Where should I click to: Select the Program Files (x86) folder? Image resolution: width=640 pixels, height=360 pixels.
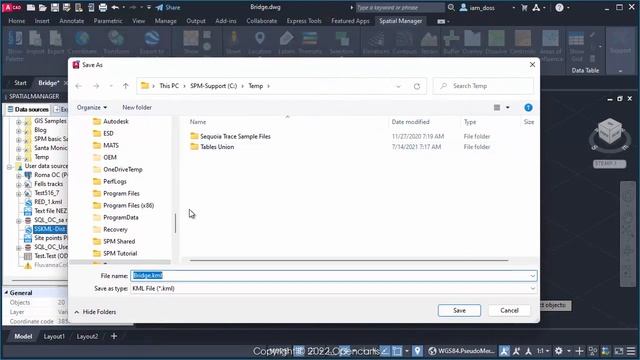pyautogui.click(x=123, y=205)
